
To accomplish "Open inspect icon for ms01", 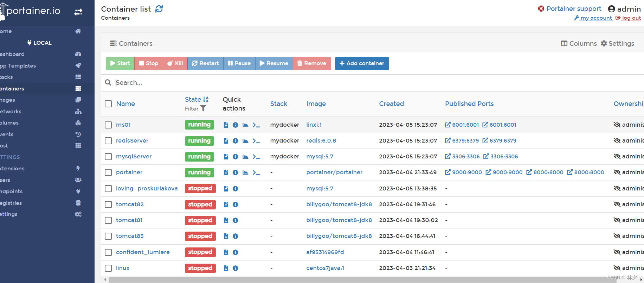I will click(x=236, y=125).
